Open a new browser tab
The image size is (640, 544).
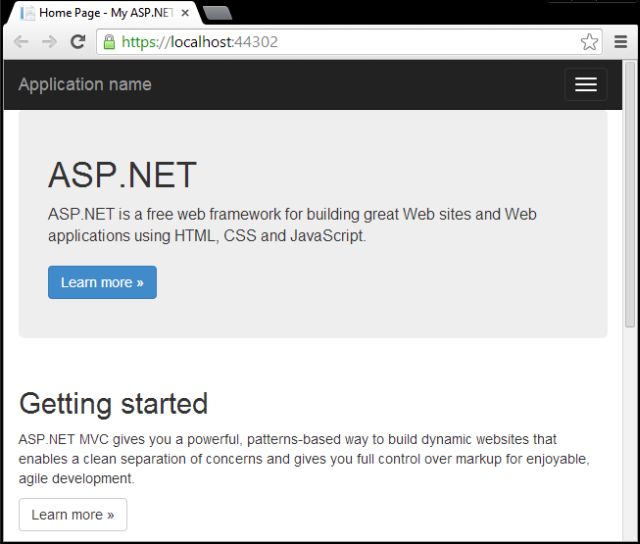click(218, 13)
